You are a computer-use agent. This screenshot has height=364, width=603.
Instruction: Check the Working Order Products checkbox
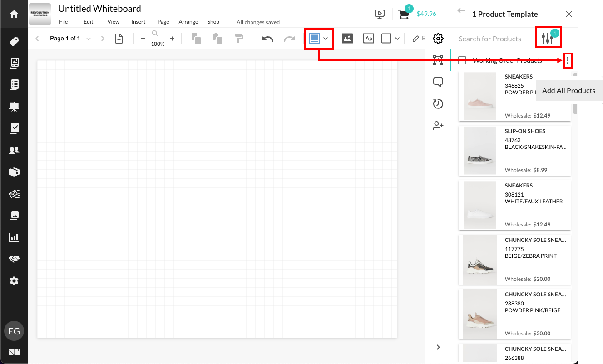coord(463,60)
